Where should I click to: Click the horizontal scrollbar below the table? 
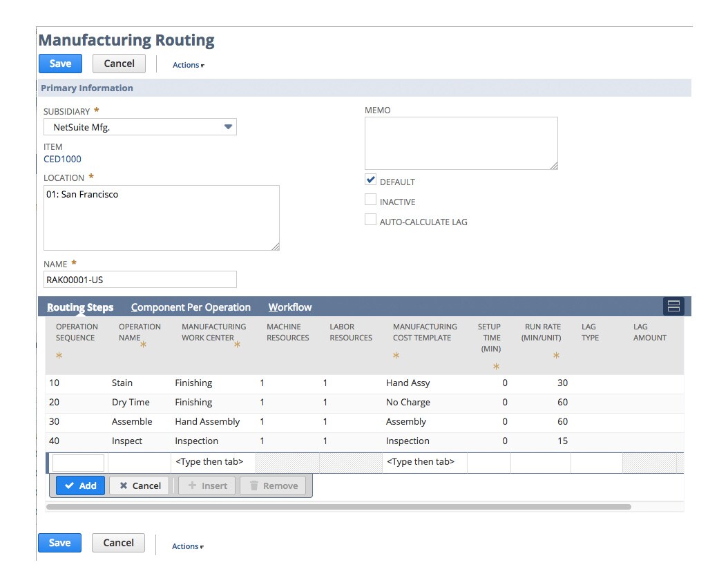click(338, 507)
